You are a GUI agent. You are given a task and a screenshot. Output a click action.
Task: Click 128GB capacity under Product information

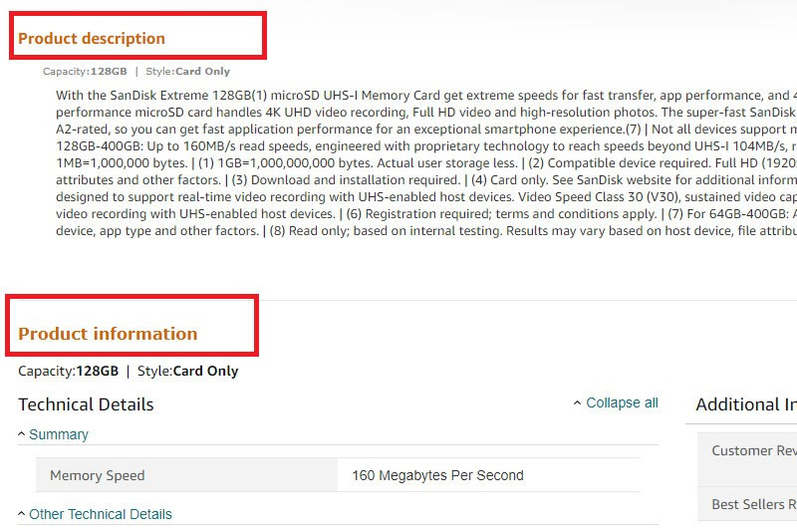(x=97, y=372)
